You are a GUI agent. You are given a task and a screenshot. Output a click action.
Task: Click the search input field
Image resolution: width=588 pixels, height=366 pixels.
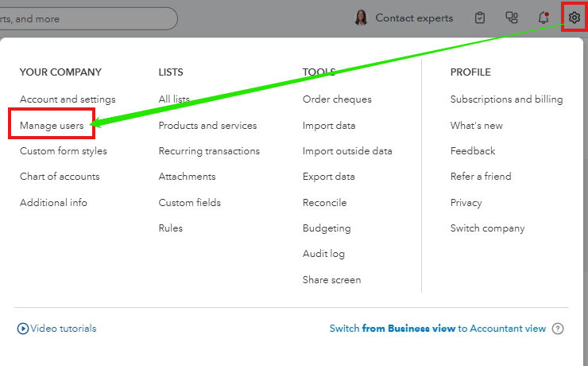[x=87, y=18]
